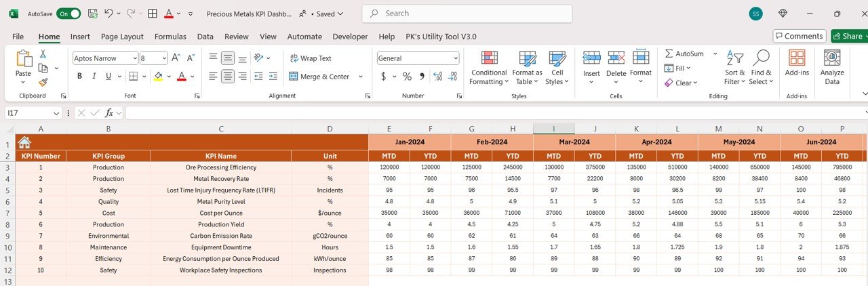Click the Format cells button
Image resolution: width=868 pixels, height=286 pixels.
click(x=641, y=67)
